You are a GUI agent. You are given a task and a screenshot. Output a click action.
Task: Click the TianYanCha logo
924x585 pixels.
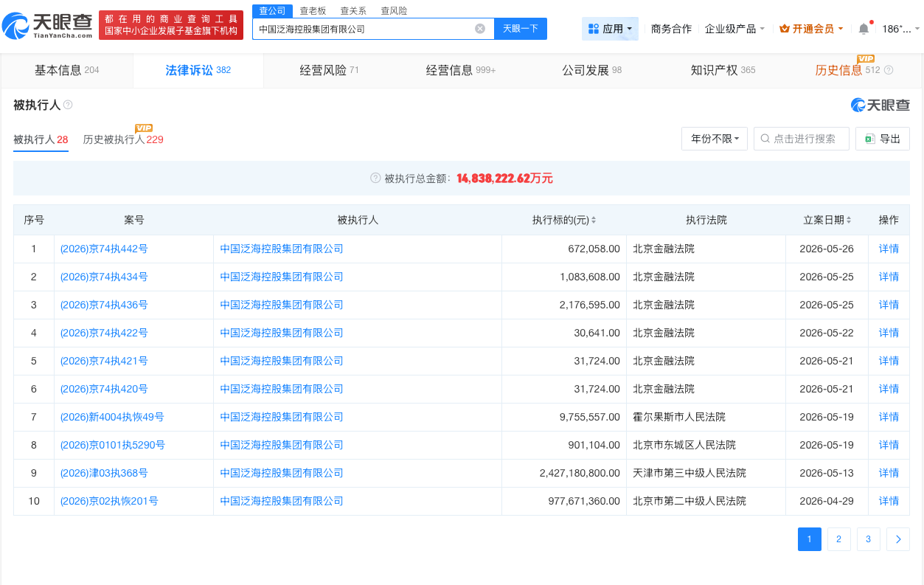coord(47,26)
